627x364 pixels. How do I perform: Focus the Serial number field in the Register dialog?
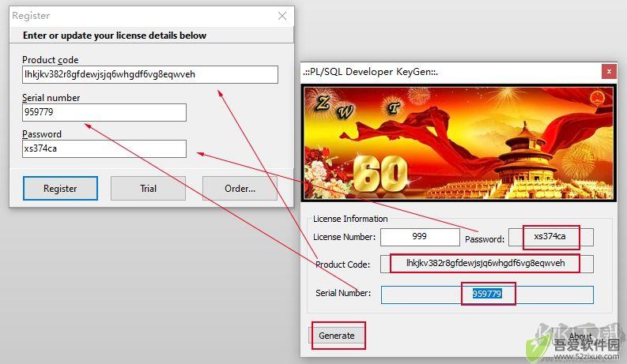(x=104, y=113)
